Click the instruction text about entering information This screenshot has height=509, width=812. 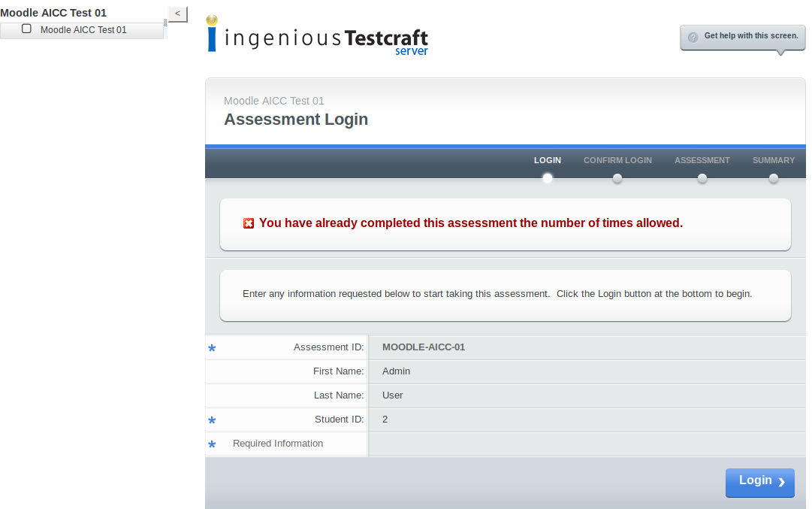[497, 294]
